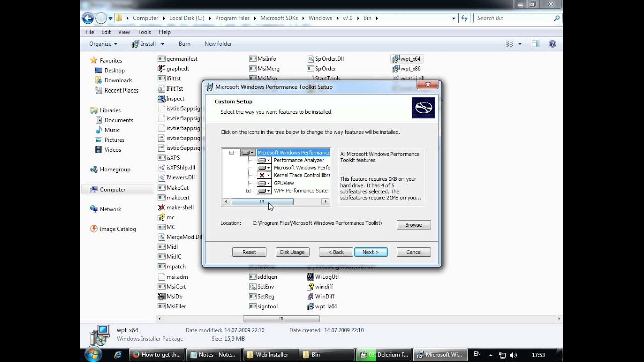Go back in Explorer navigation

click(88, 18)
